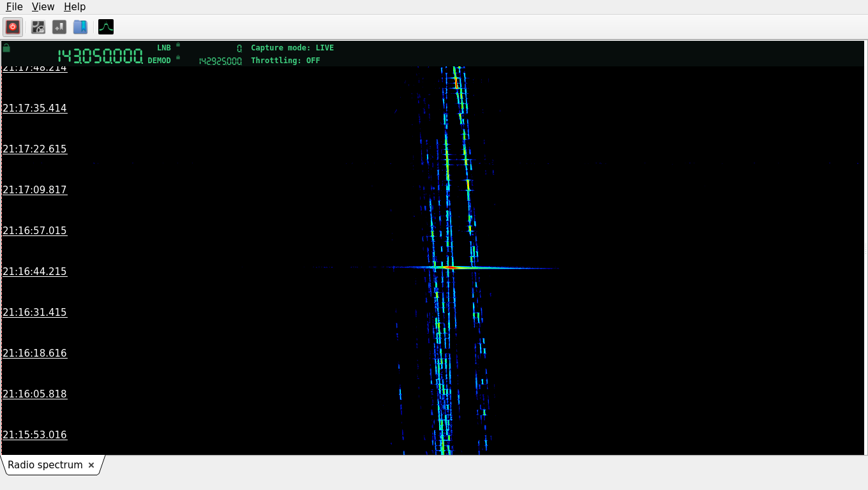Click the 21:17:09.817 waterfall timestamp
The image size is (868, 490).
35,190
